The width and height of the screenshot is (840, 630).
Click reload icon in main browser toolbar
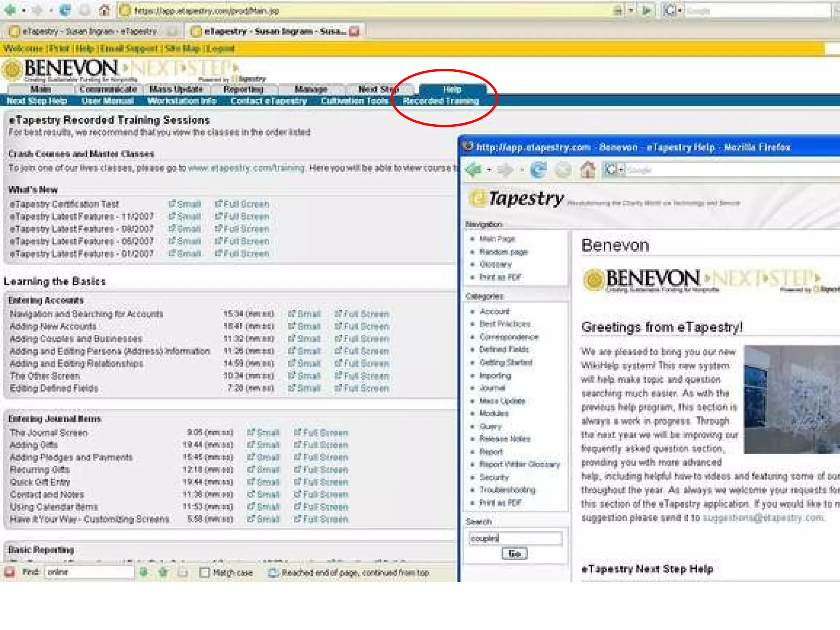click(65, 10)
